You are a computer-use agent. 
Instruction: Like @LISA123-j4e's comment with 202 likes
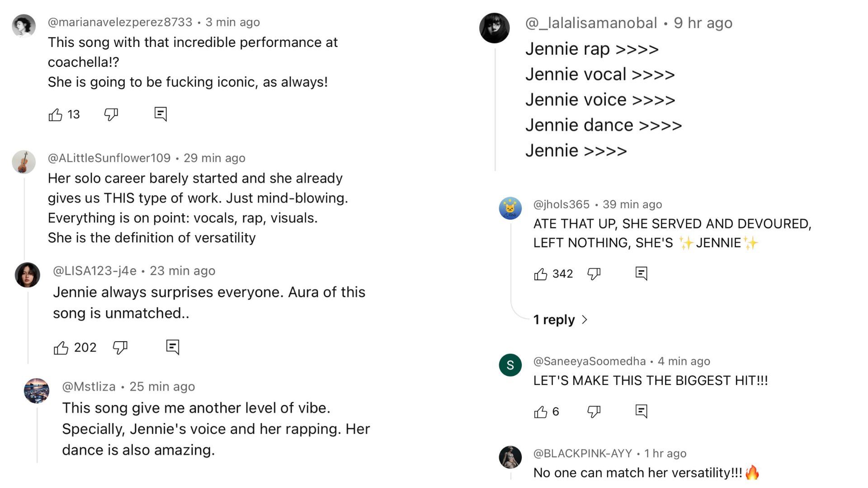(61, 347)
